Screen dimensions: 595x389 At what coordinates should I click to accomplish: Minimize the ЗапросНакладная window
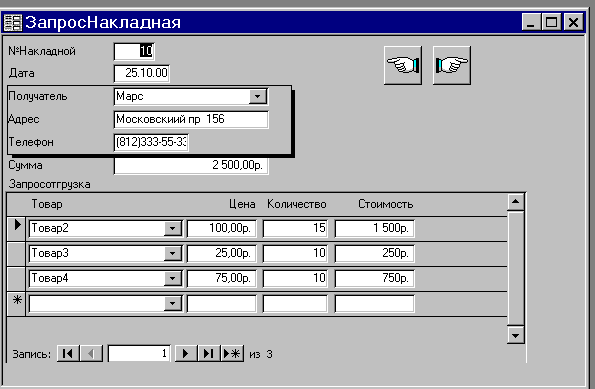pos(531,22)
